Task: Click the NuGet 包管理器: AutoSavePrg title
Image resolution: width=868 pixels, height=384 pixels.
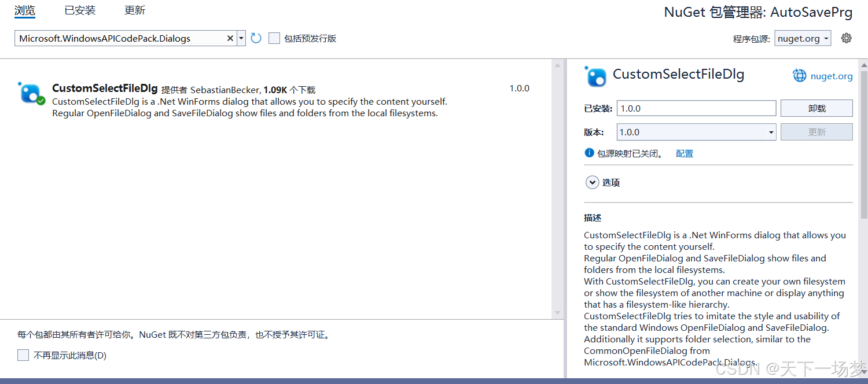Action: pos(758,13)
